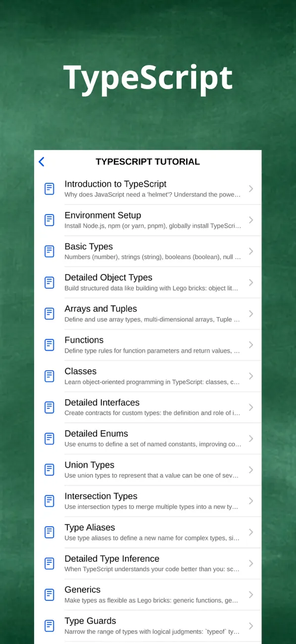This screenshot has width=296, height=644.
Task: Select the Introduction to TypeScript title
Action: pos(115,184)
